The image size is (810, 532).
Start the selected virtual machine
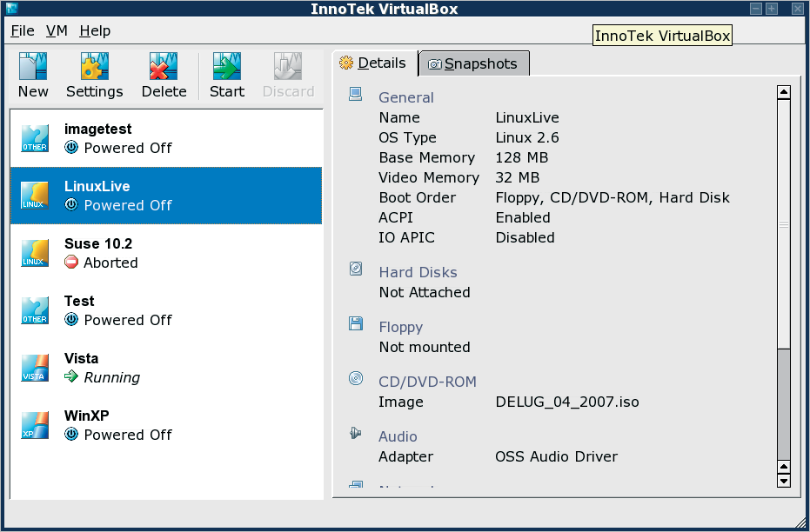pos(227,76)
